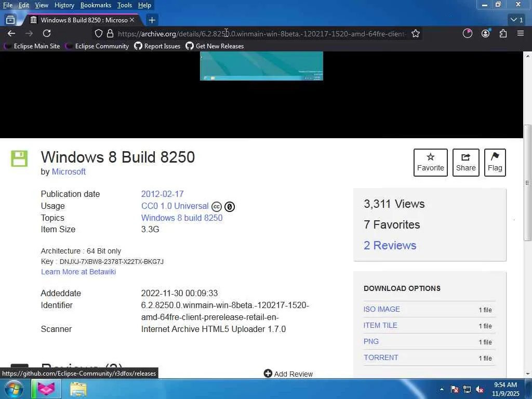Screen dimensions: 532x399
Task: Click the 2012-02-17 publication date link
Action: (162, 194)
